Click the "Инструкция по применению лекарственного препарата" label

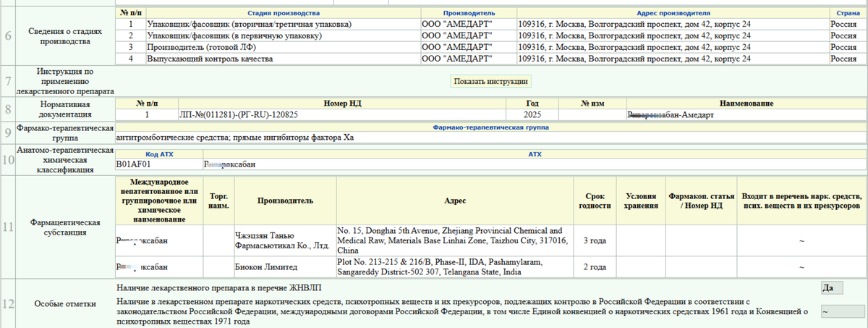pyautogui.click(x=64, y=82)
